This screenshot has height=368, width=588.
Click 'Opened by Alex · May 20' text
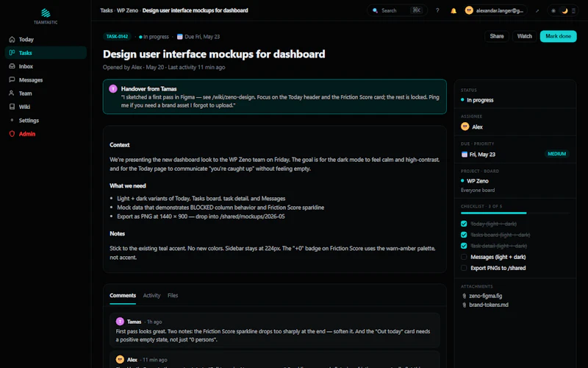134,67
